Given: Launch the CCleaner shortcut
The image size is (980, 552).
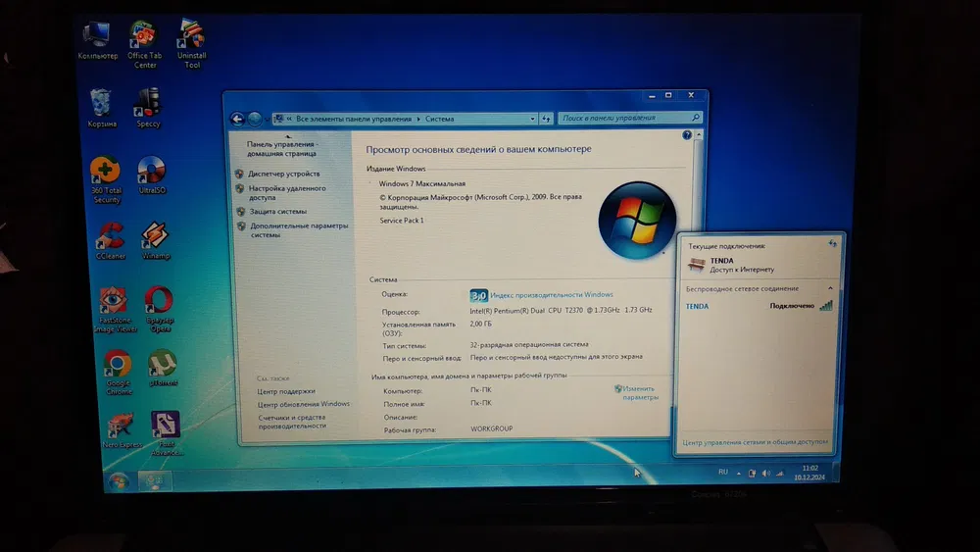Looking at the screenshot, I should coord(111,240).
